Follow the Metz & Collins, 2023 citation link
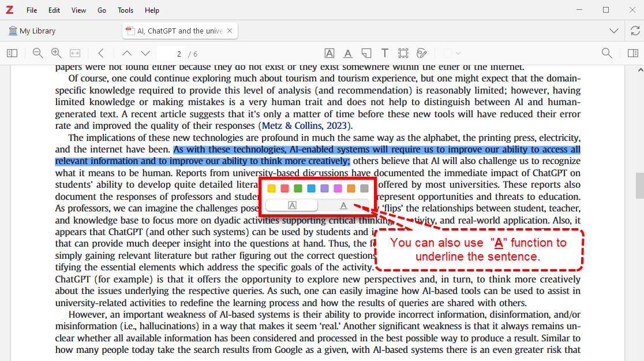The height and width of the screenshot is (361, 644). [305, 125]
